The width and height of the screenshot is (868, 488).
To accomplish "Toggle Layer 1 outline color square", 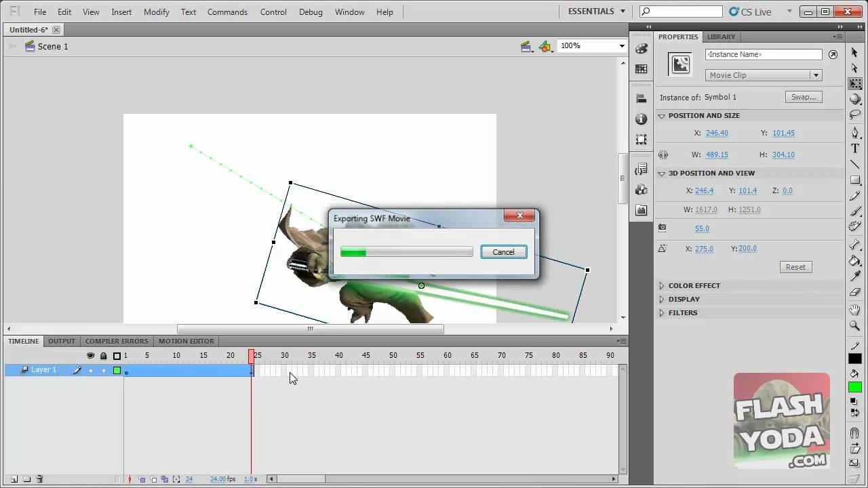I will click(x=117, y=370).
